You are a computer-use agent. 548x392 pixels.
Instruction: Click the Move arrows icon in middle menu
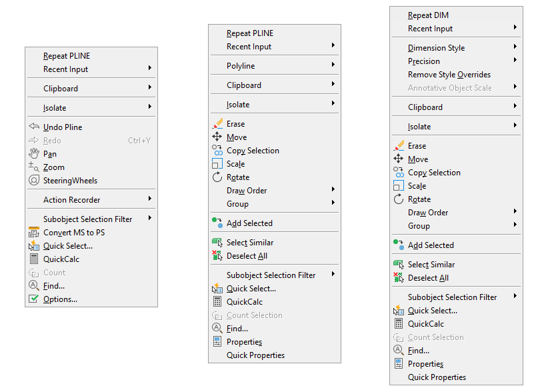pyautogui.click(x=217, y=137)
